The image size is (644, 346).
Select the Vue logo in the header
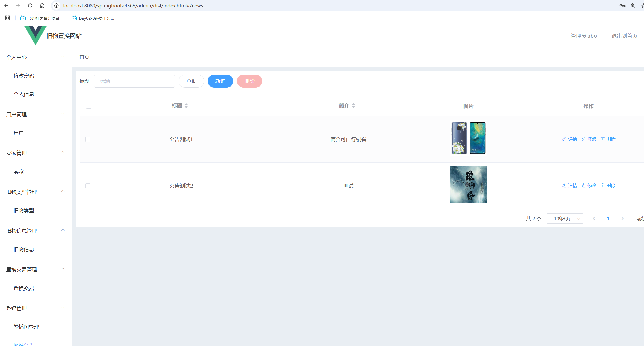(35, 35)
